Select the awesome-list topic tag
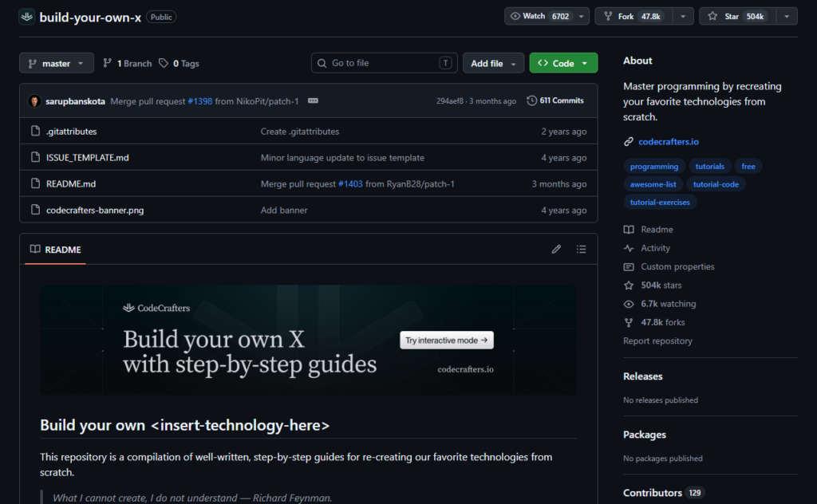 (653, 183)
